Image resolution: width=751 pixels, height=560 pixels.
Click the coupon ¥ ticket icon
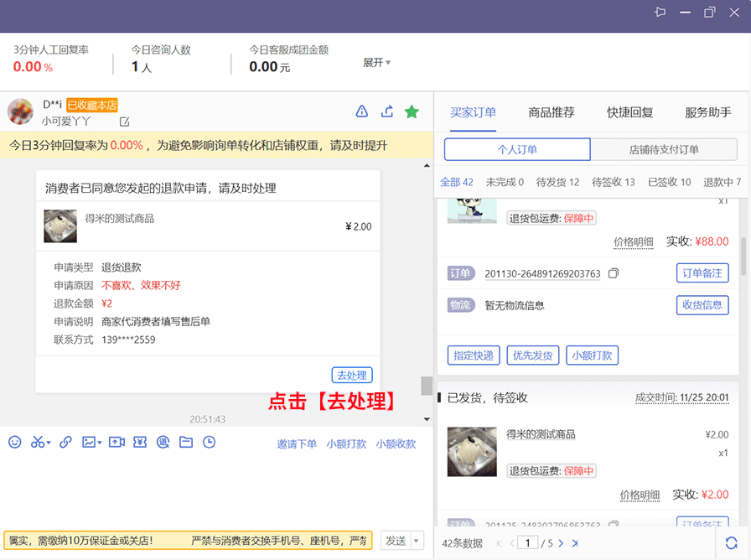tap(140, 442)
